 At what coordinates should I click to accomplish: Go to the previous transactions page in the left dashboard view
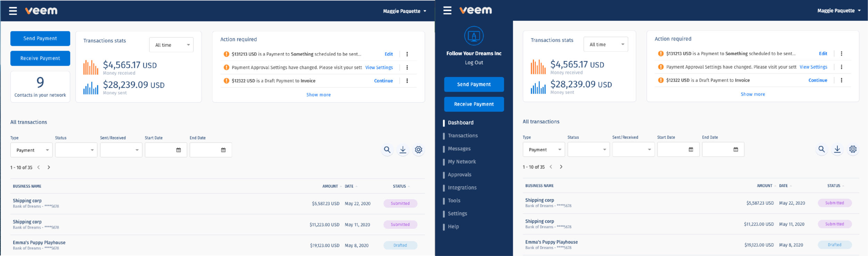(39, 167)
